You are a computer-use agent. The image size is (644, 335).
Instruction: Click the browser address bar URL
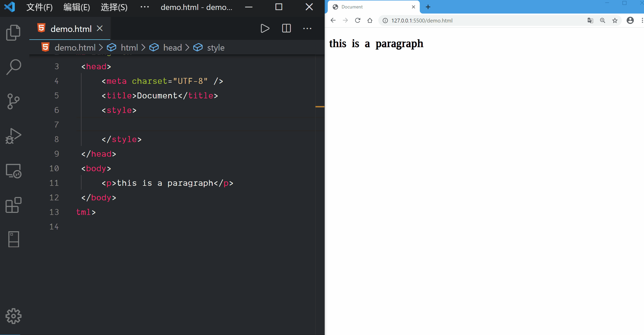[x=422, y=20]
